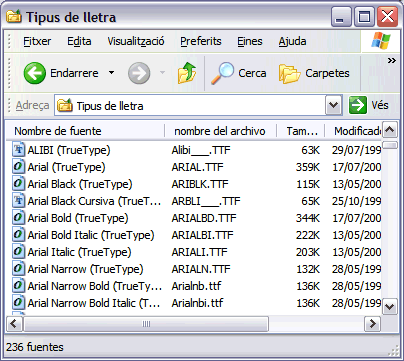Click the Windows logo icon
The image size is (404, 361).
tap(381, 41)
